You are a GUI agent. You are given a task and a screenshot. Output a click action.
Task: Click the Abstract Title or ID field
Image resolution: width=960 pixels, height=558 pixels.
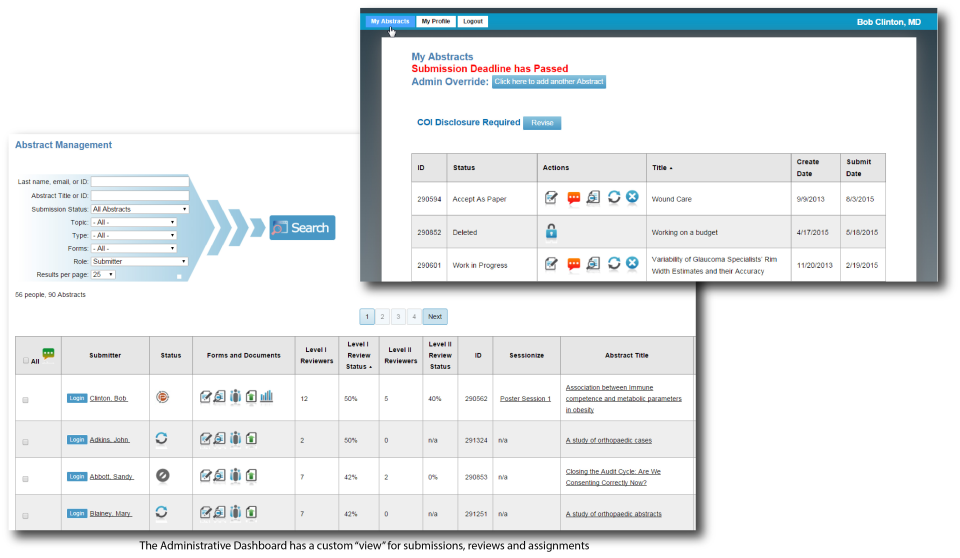[140, 195]
